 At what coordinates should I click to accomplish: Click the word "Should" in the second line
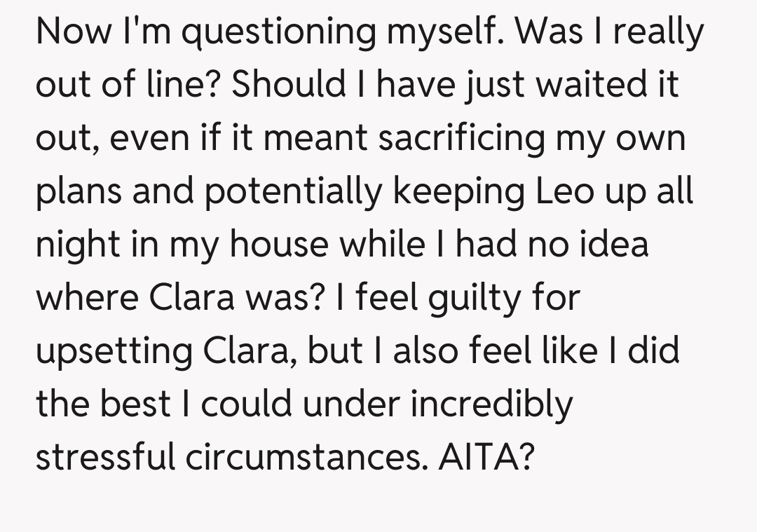coord(288,85)
